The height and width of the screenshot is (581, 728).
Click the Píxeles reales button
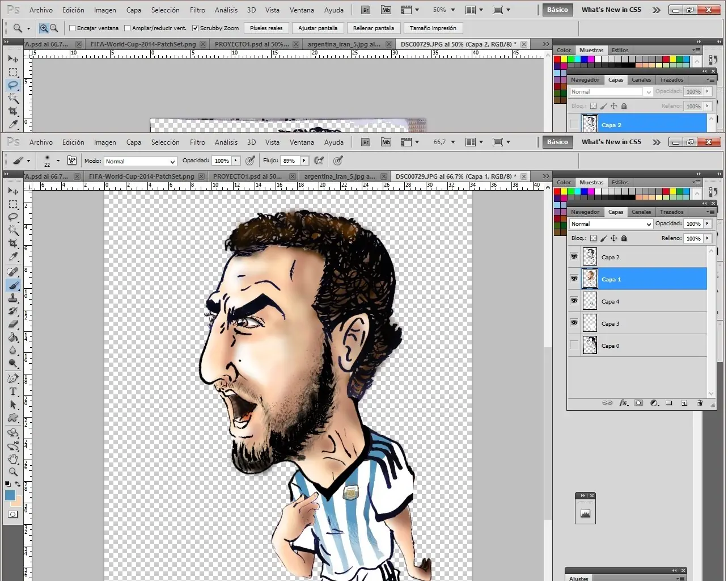pos(266,28)
